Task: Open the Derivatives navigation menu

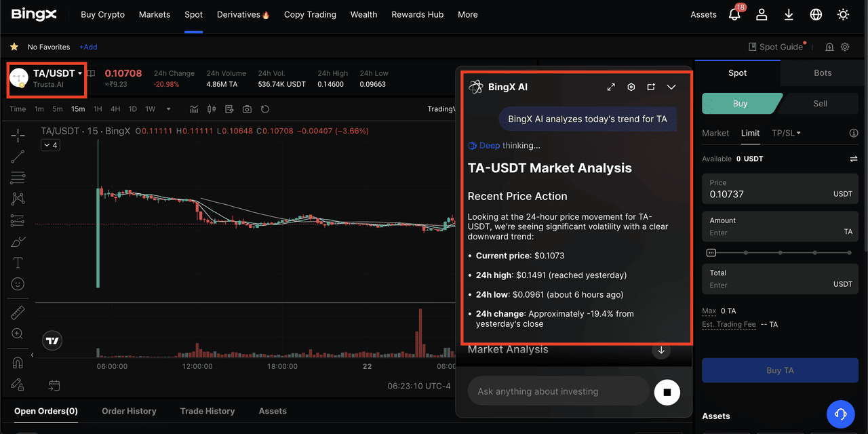Action: (243, 14)
